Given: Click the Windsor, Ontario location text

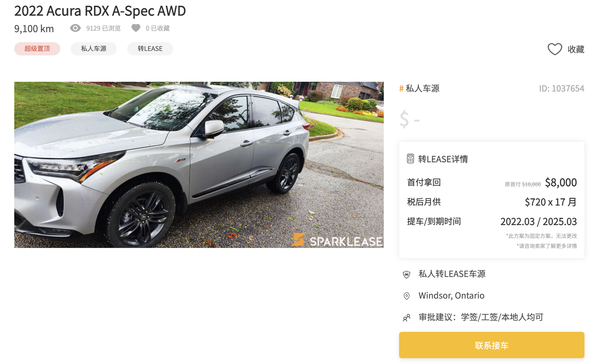Looking at the screenshot, I should [x=451, y=295].
